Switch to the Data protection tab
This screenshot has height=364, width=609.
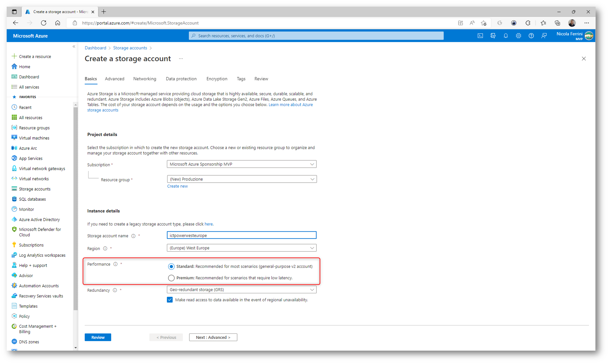coord(181,79)
